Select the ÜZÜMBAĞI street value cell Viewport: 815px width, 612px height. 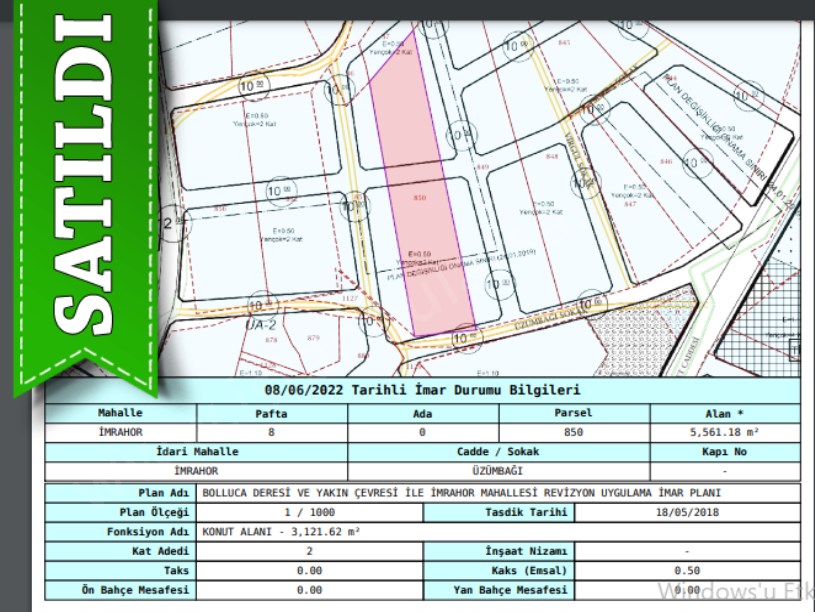498,470
